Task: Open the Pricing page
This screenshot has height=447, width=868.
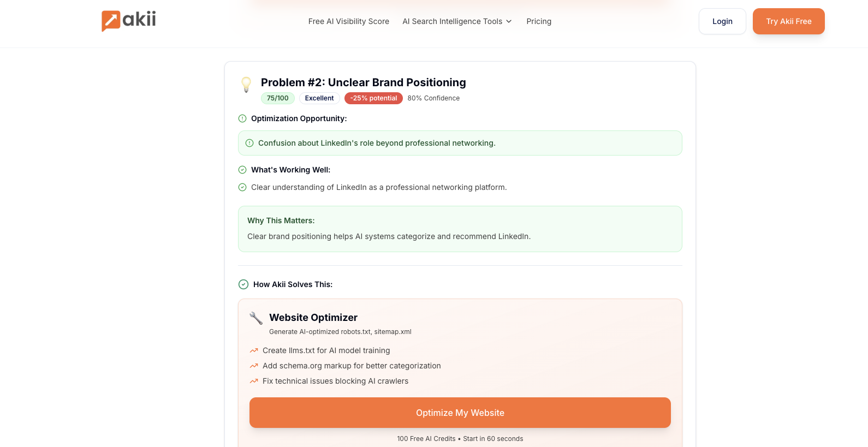Action: pos(539,21)
